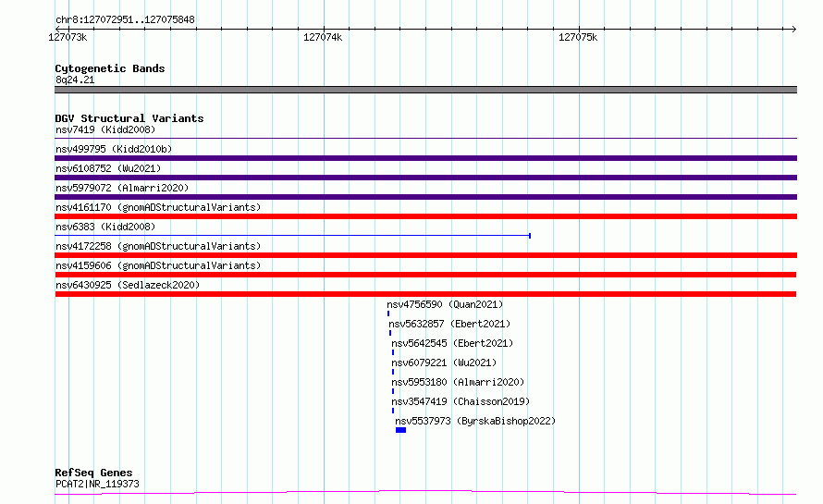Click the 127074k ruler label
The width and height of the screenshot is (823, 504).
tap(323, 37)
